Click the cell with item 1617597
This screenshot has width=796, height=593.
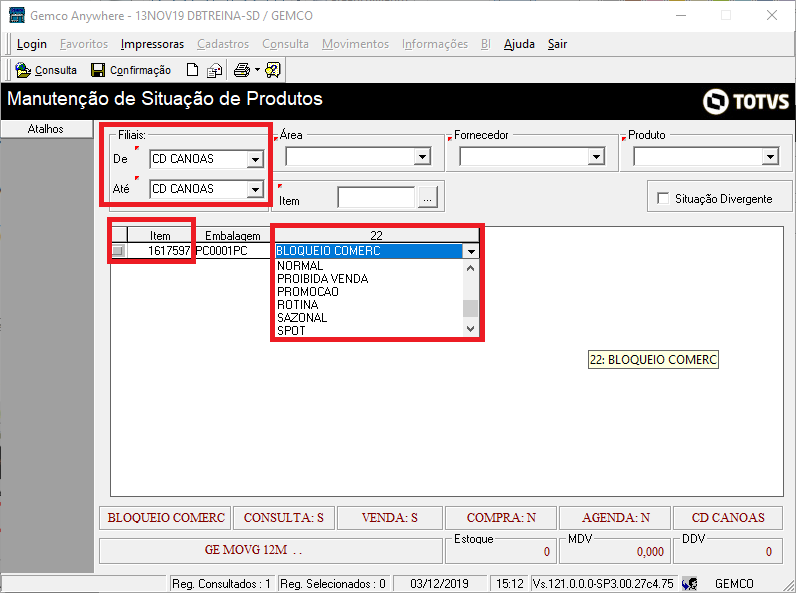(x=159, y=250)
